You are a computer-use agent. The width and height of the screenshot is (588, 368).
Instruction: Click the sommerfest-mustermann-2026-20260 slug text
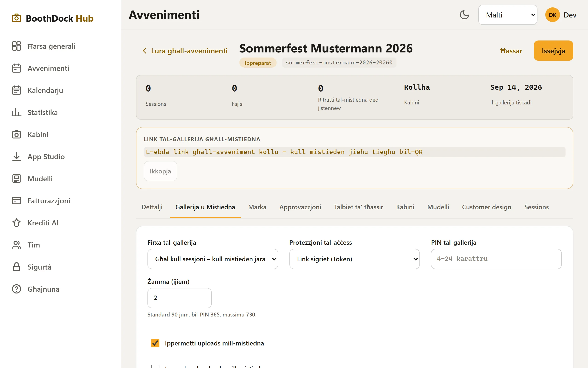point(339,63)
